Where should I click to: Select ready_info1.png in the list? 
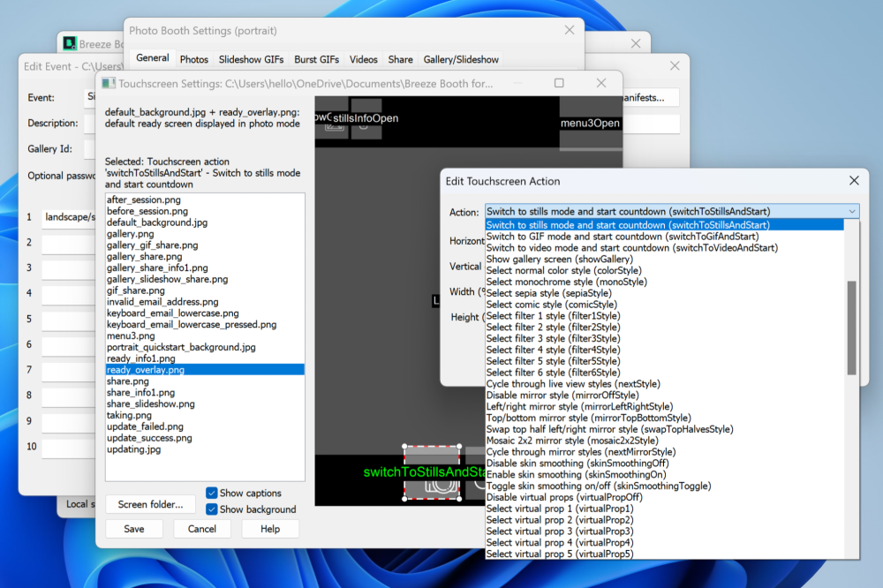click(205, 358)
